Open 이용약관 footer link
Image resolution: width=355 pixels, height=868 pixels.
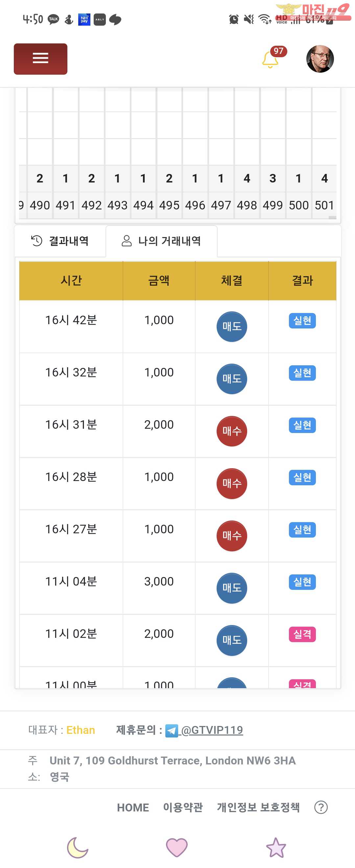(x=183, y=808)
